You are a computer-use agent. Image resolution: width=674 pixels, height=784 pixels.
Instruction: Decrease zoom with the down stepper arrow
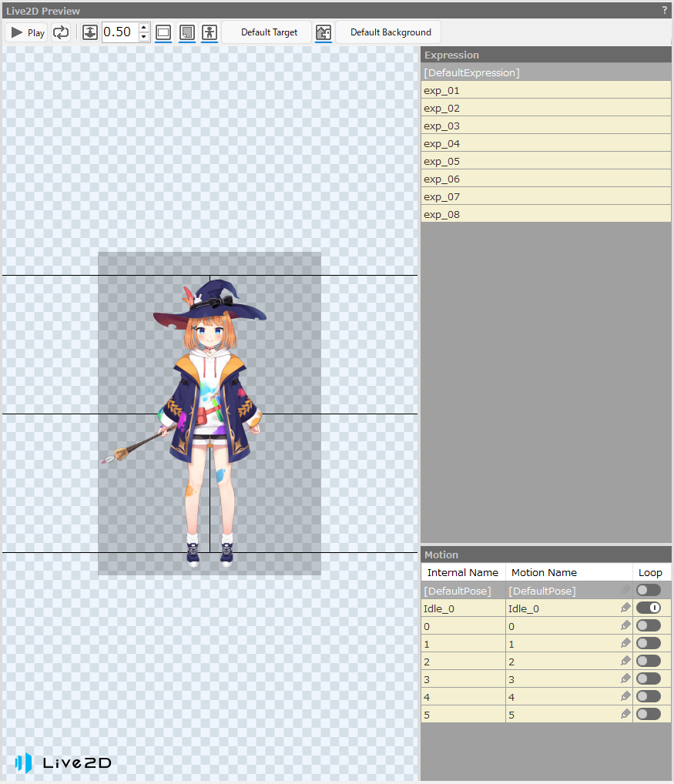144,37
